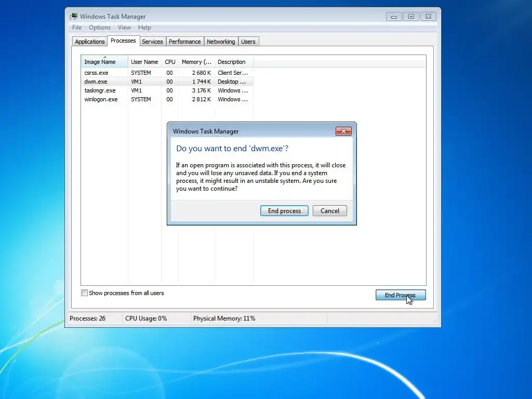Click SYSTEM user for winlogon.exe
532x399 pixels.
141,99
